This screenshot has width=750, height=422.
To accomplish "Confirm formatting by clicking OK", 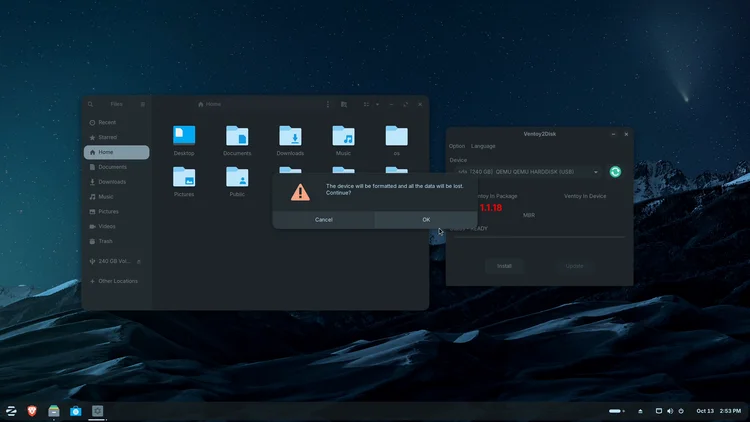I will [x=426, y=220].
